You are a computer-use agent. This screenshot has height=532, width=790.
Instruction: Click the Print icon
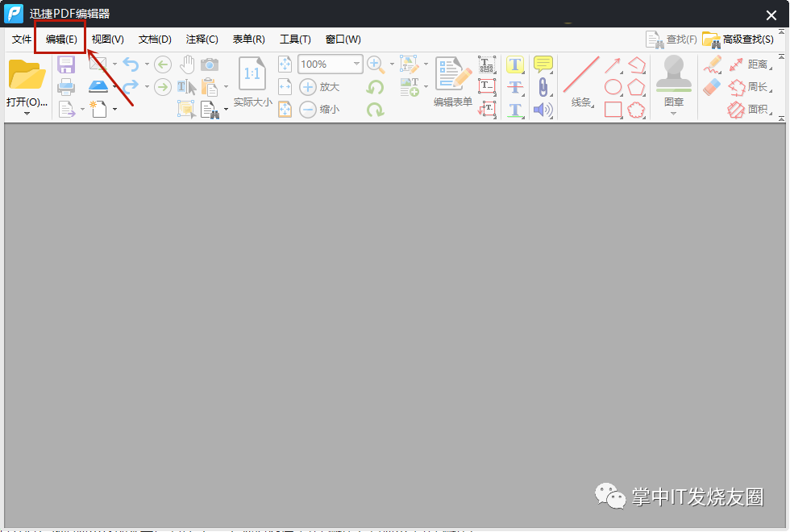pyautogui.click(x=66, y=87)
